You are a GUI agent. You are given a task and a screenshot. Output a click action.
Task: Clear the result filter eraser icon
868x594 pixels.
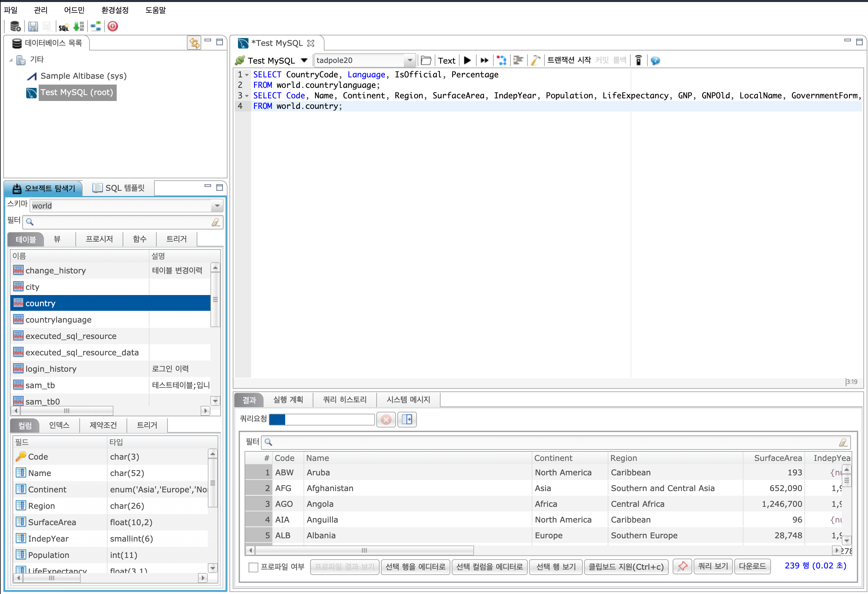843,442
